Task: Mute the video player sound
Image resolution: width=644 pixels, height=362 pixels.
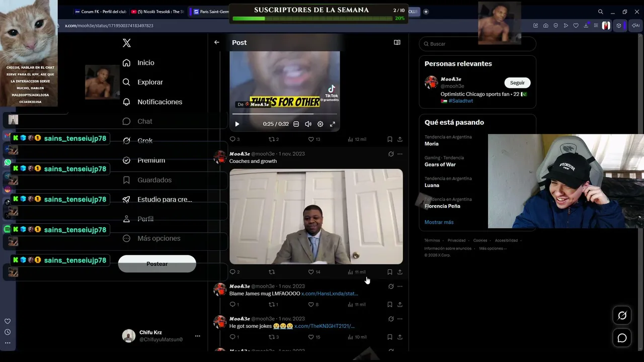Action: (x=308, y=124)
